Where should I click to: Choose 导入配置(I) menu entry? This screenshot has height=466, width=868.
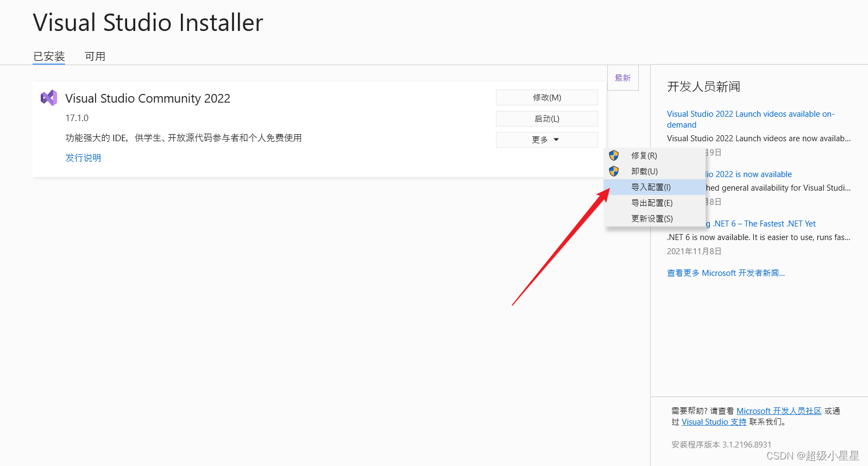[655, 187]
